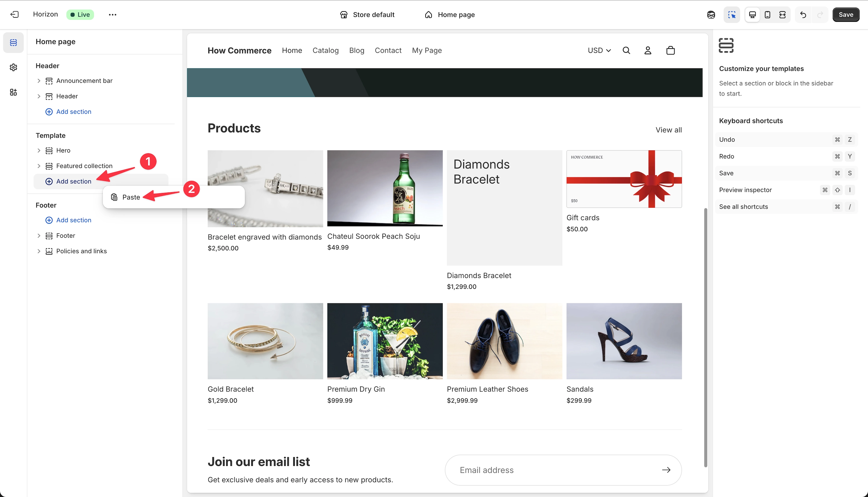
Task: Switch to mobile preview
Action: (x=767, y=15)
